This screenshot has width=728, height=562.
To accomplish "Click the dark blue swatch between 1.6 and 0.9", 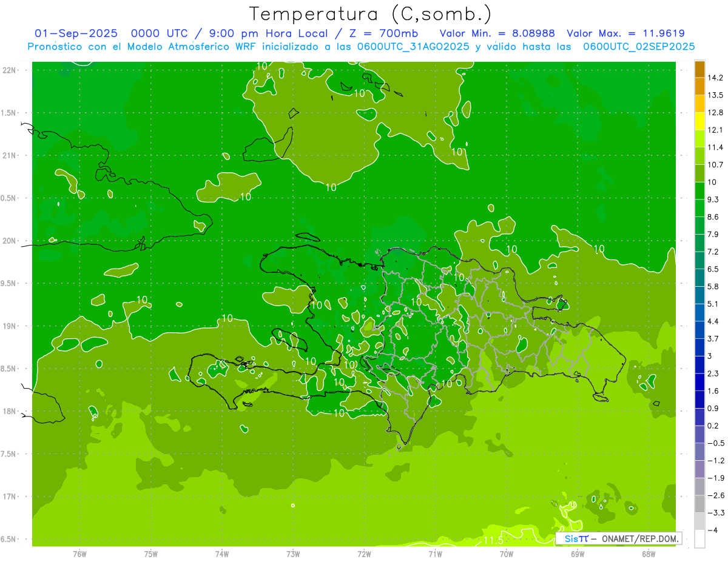I will click(x=699, y=400).
